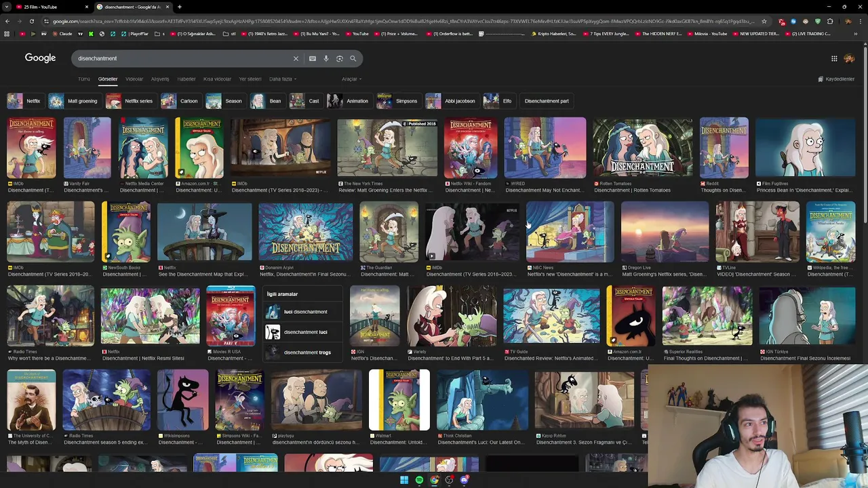868x488 pixels.
Task: Start a voice search with the microphone
Action: (326, 58)
